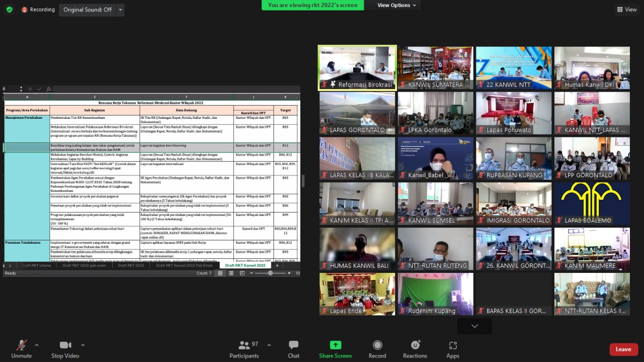Toggle Original Sound: Off button
The width and height of the screenshot is (644, 362).
coord(87,10)
